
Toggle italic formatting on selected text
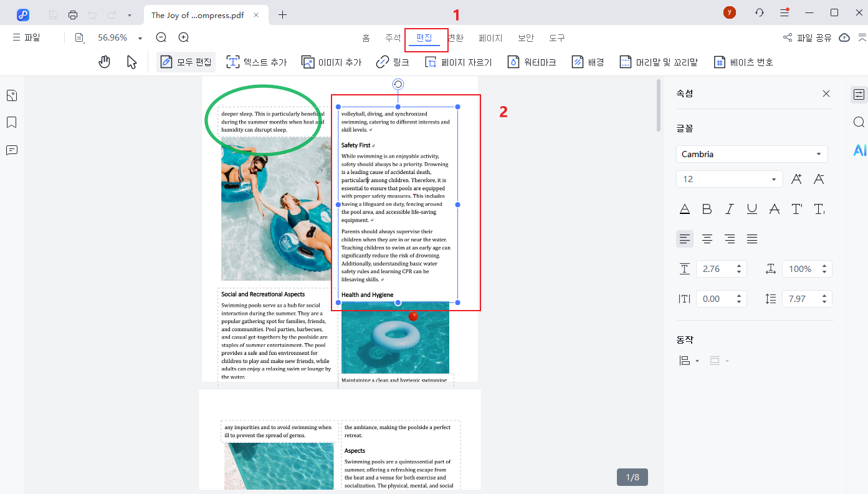pos(729,209)
